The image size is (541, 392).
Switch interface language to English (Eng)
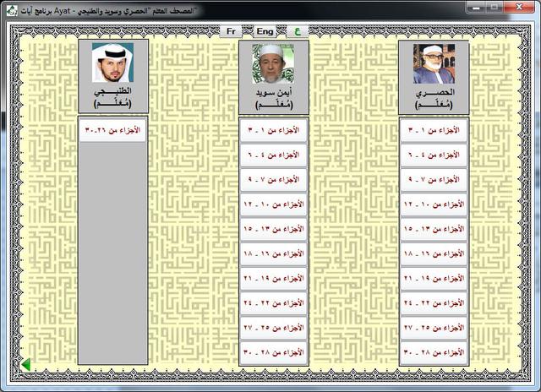coord(265,31)
